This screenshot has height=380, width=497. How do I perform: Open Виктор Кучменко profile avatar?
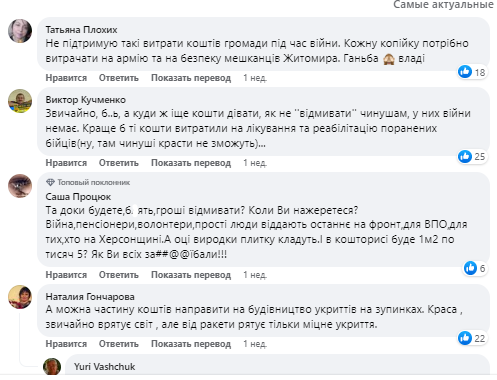(x=20, y=101)
